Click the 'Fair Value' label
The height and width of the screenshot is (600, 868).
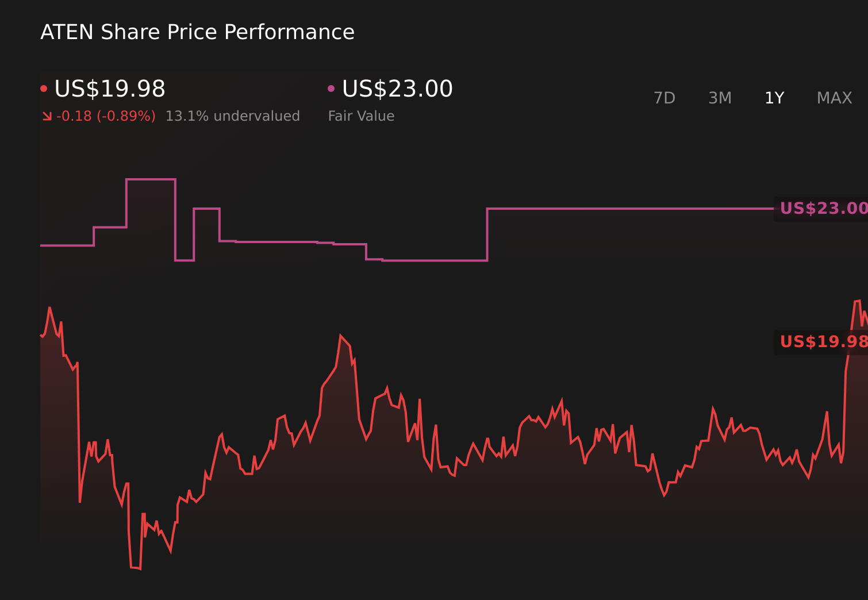pyautogui.click(x=361, y=116)
